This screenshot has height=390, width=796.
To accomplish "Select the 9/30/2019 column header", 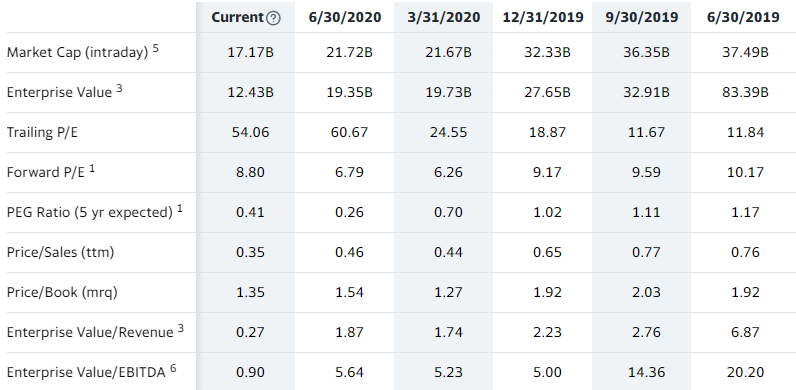I will coord(642,17).
